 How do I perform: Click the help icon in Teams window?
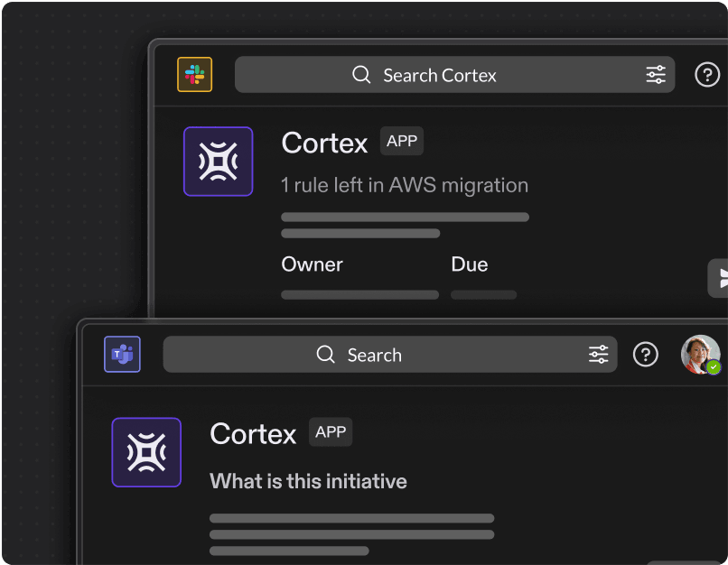645,355
